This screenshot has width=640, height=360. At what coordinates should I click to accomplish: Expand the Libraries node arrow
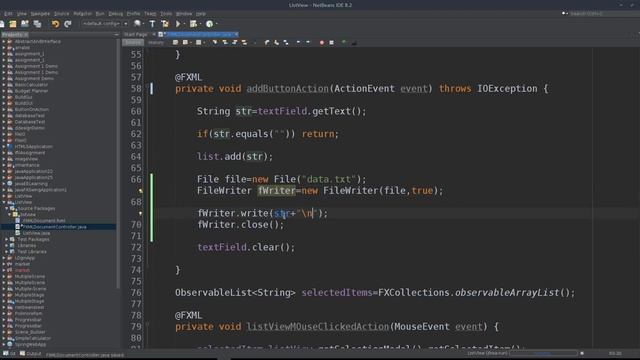click(7, 245)
